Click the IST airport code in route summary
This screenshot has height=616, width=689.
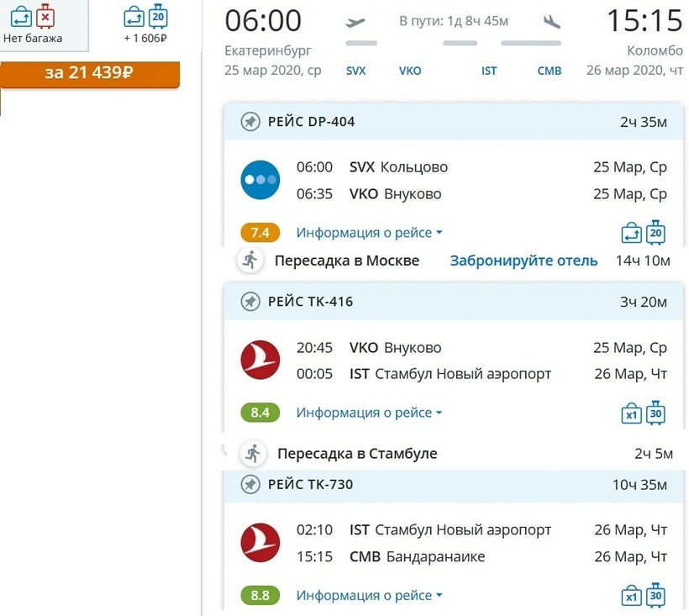pyautogui.click(x=489, y=71)
